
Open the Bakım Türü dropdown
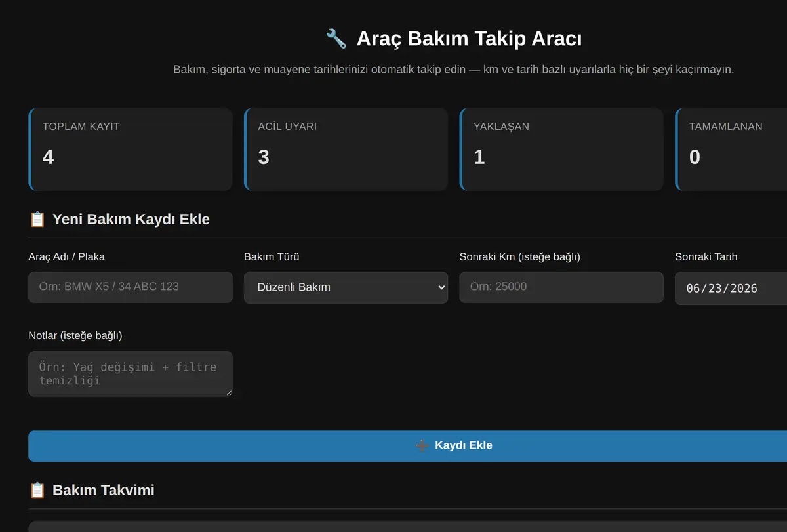[346, 287]
